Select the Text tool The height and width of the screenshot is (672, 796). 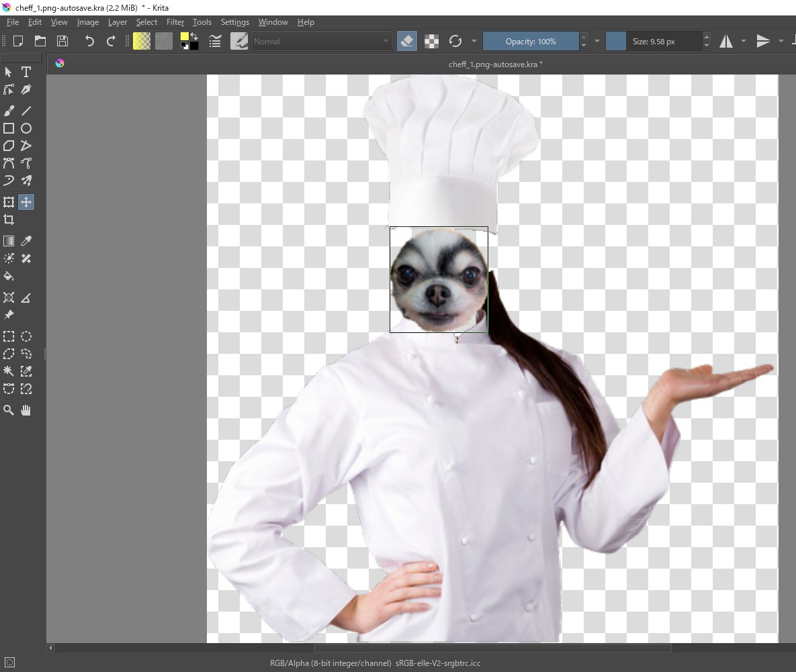point(26,72)
